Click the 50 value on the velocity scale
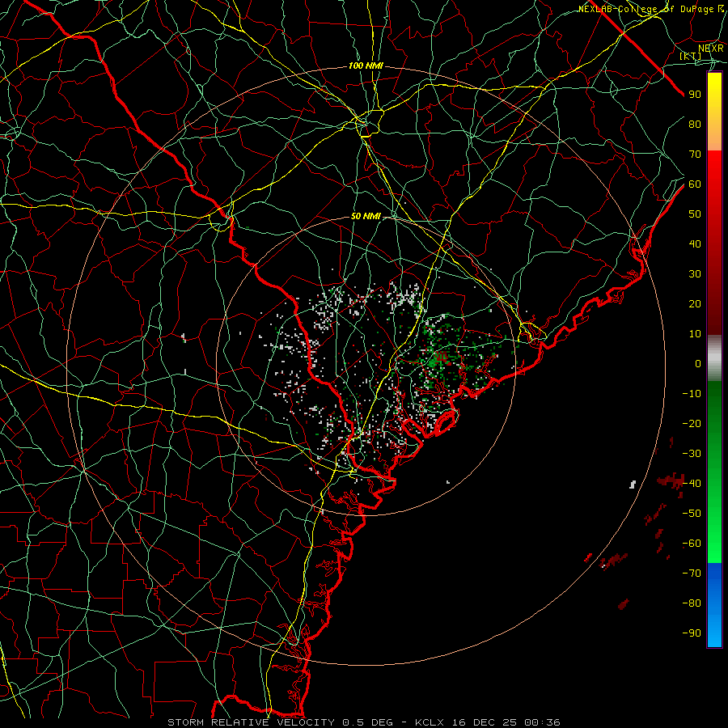Screen dimensions: 728x728 [695, 214]
